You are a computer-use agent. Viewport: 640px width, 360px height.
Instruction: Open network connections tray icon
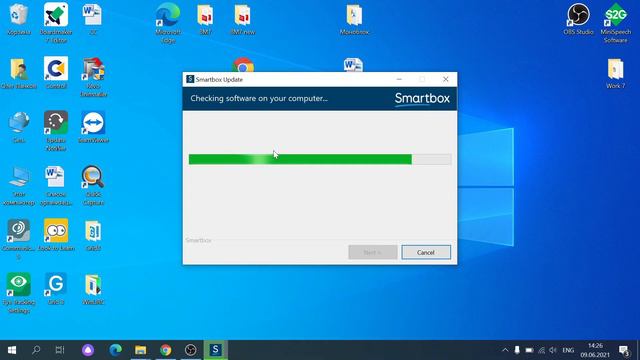[x=541, y=350]
